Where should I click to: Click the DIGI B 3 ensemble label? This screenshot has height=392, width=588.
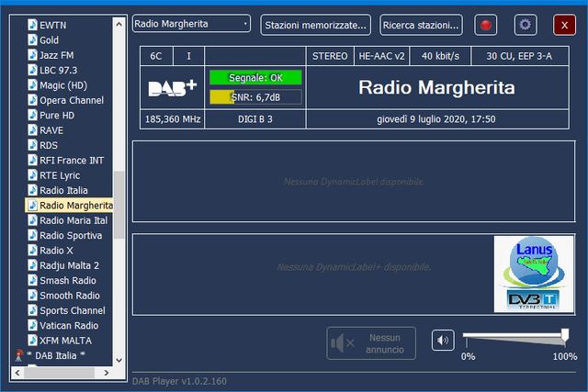[x=255, y=119]
